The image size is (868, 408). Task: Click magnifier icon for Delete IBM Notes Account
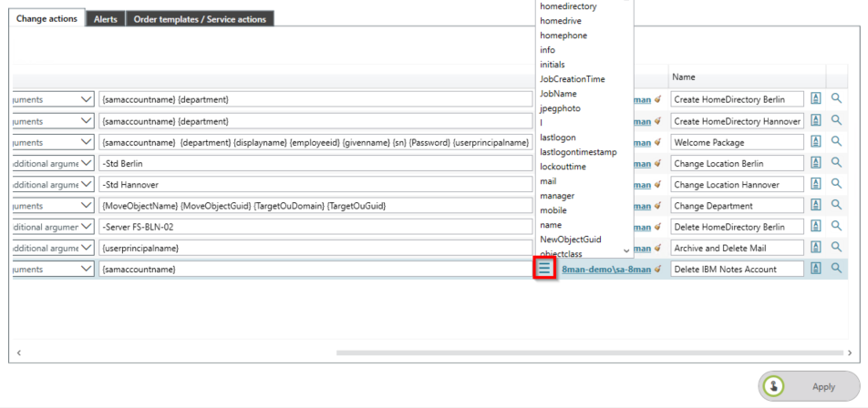click(x=836, y=269)
